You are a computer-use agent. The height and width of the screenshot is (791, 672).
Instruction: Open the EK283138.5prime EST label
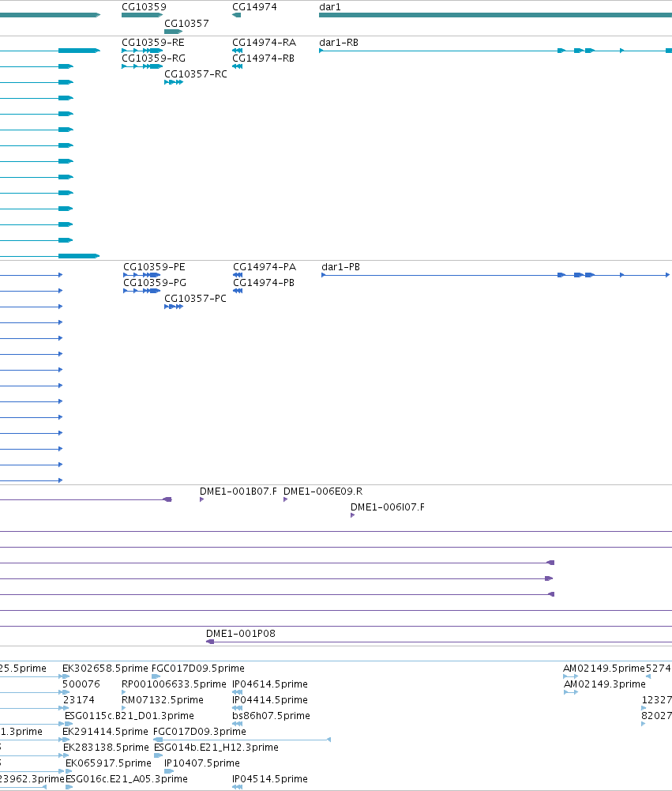[106, 748]
